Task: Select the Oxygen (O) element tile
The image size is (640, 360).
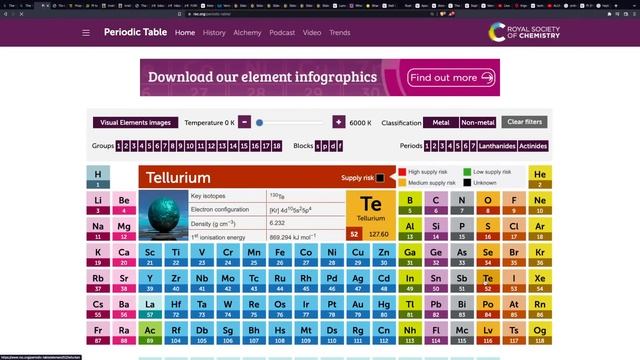Action: point(488,203)
